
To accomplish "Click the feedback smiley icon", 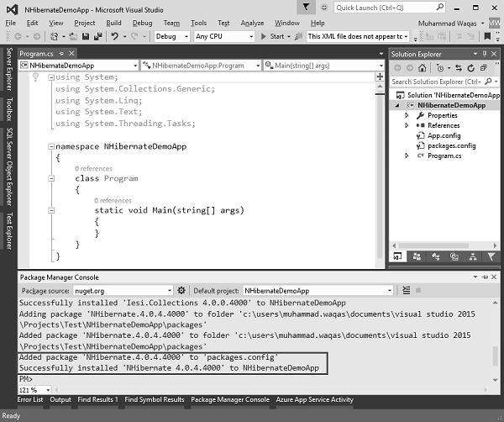I will click(324, 7).
